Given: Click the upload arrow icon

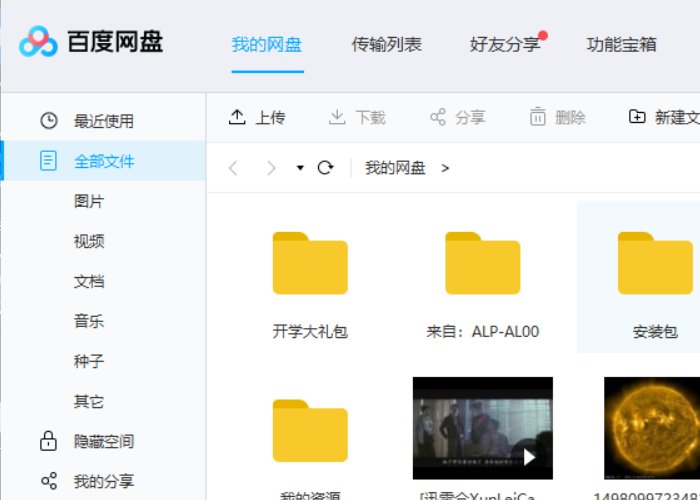Looking at the screenshot, I should [x=237, y=117].
